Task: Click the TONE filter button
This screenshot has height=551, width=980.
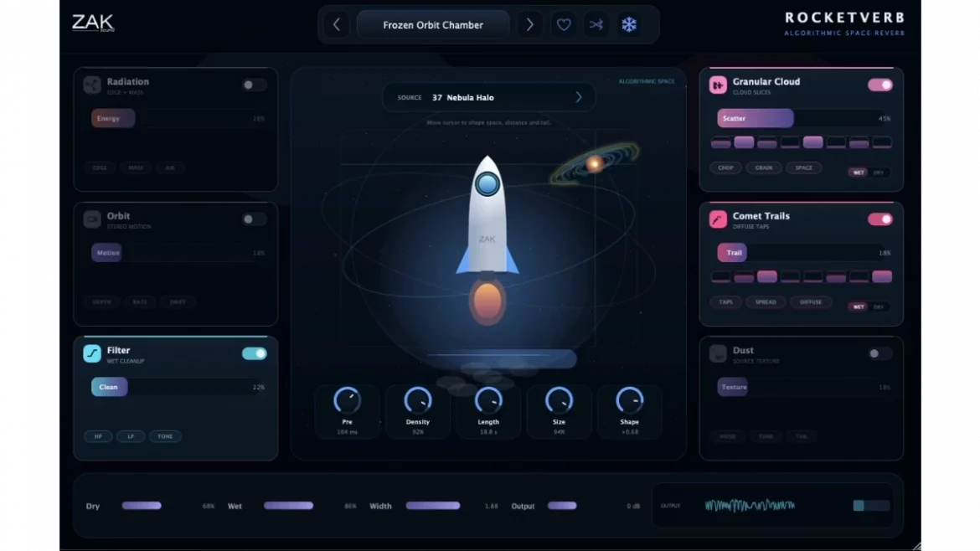Action: (x=165, y=436)
